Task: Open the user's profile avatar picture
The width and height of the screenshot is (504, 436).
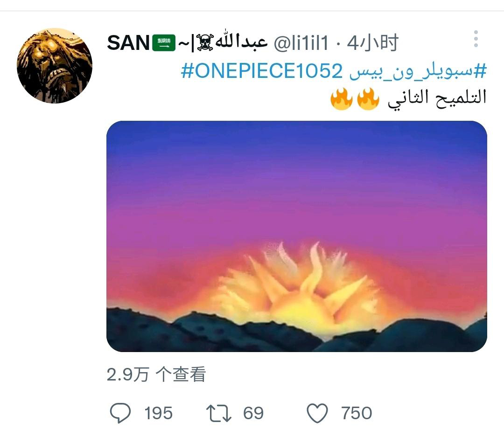Action: (55, 66)
